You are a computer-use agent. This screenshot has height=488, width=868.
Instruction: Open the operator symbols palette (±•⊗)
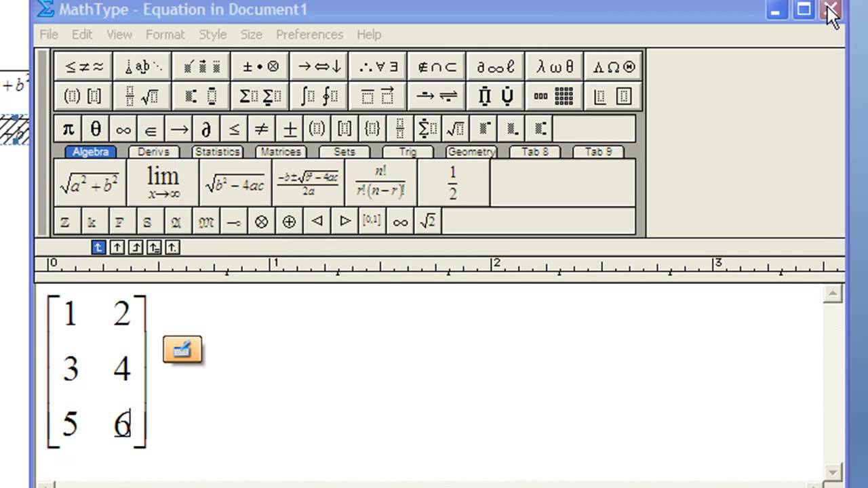click(260, 66)
